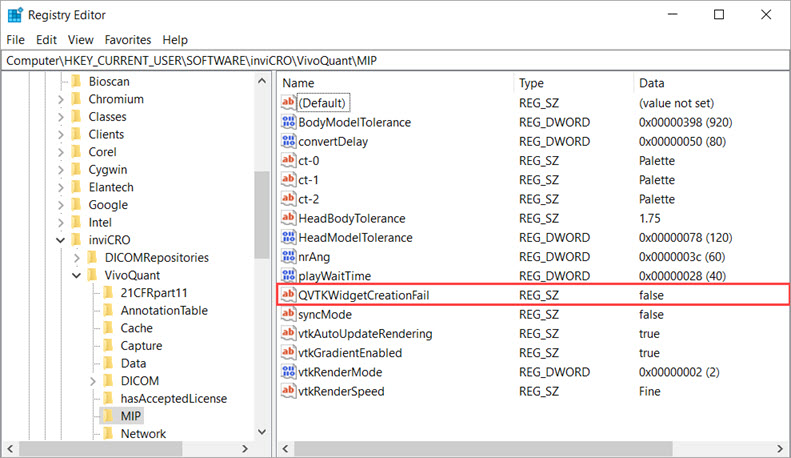Open the Favorites menu
The height and width of the screenshot is (458, 791).
point(128,40)
